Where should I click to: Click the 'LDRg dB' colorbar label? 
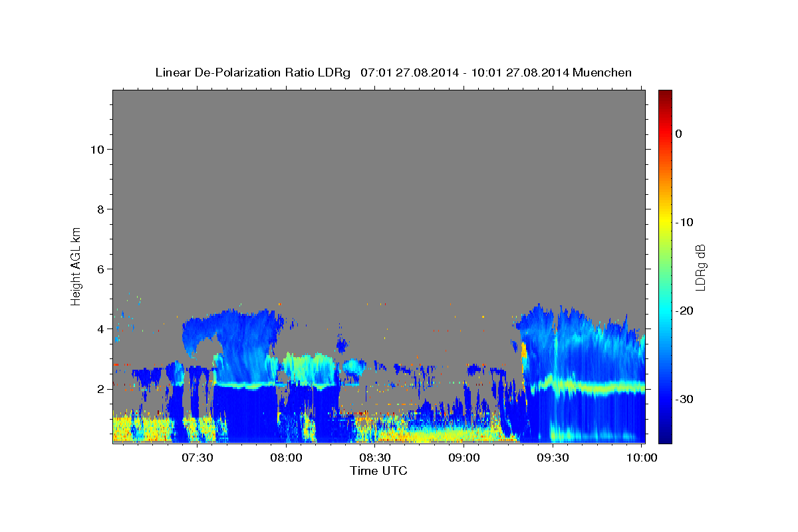pyautogui.click(x=700, y=267)
